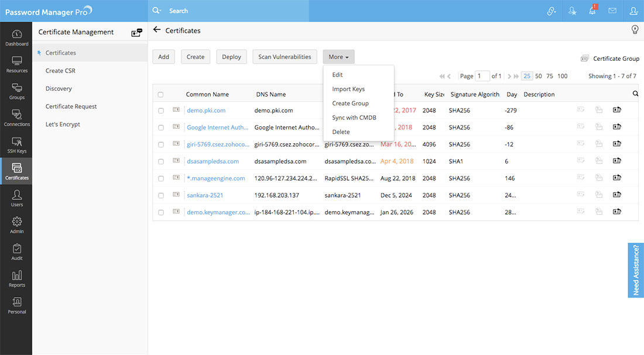Open the Audit sidebar section

[x=16, y=252]
